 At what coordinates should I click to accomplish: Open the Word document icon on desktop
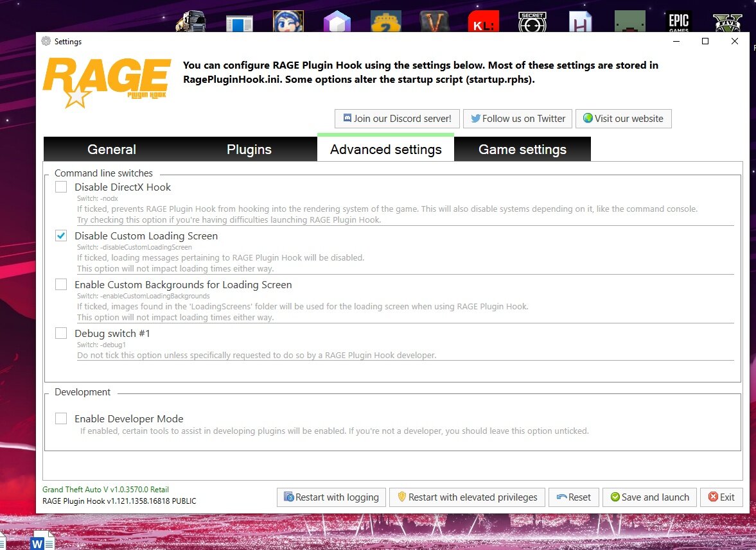tap(42, 541)
